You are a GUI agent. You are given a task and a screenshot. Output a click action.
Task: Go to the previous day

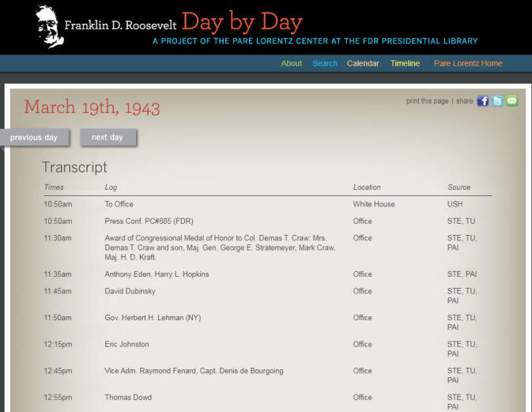click(x=34, y=138)
